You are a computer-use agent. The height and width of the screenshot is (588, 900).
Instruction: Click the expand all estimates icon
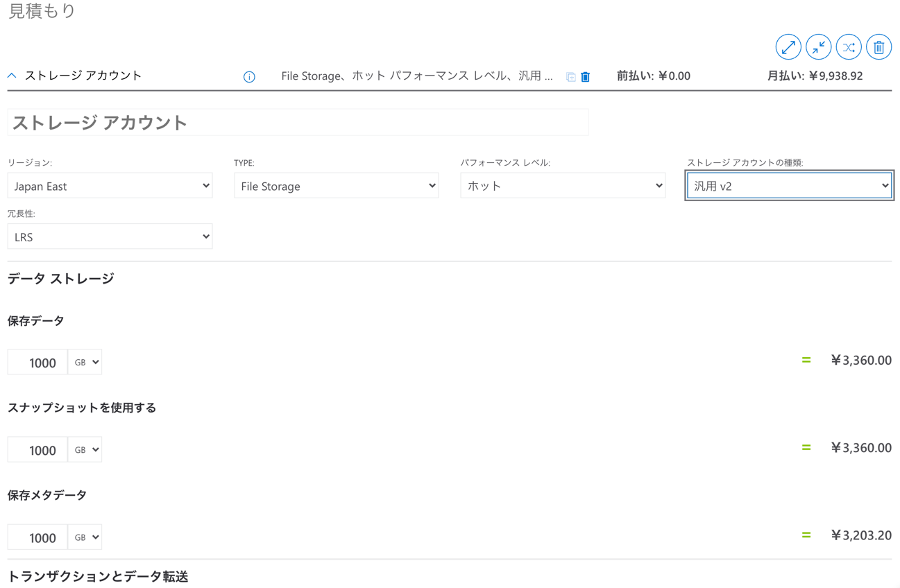(788, 47)
